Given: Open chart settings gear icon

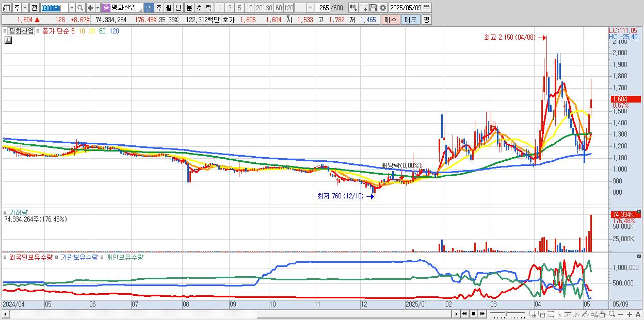Looking at the screenshot, I should coord(383,8).
